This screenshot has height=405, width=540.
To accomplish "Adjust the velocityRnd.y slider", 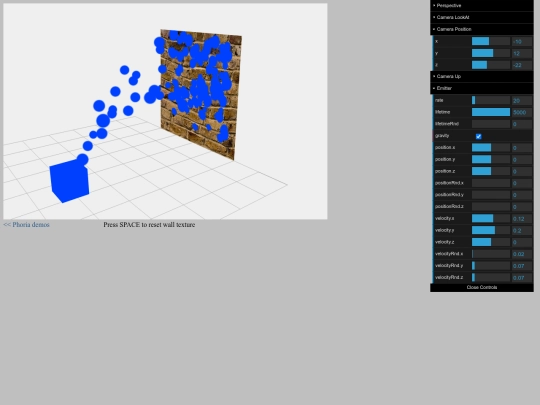I will click(491, 266).
